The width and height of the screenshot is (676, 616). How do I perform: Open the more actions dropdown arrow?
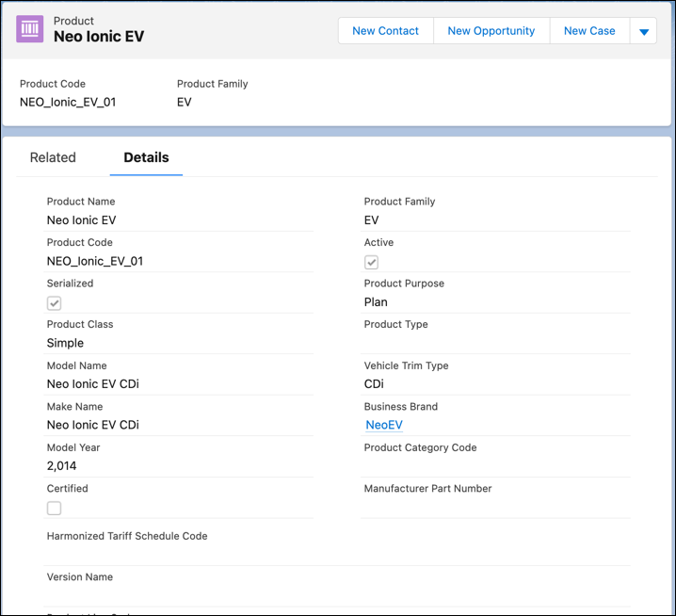(644, 31)
